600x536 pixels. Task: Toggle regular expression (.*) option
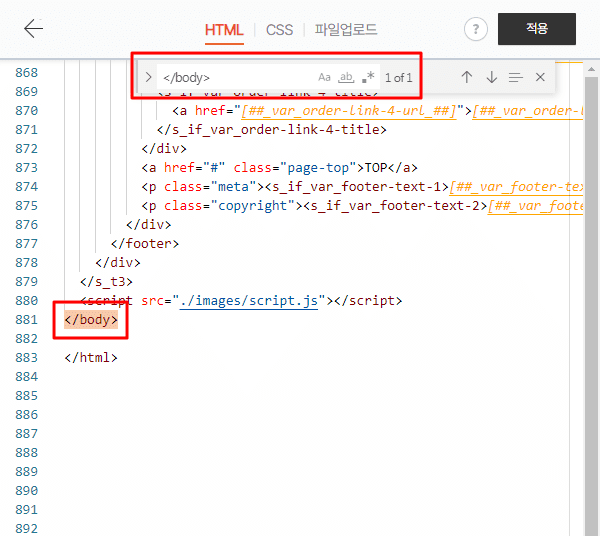tap(368, 77)
